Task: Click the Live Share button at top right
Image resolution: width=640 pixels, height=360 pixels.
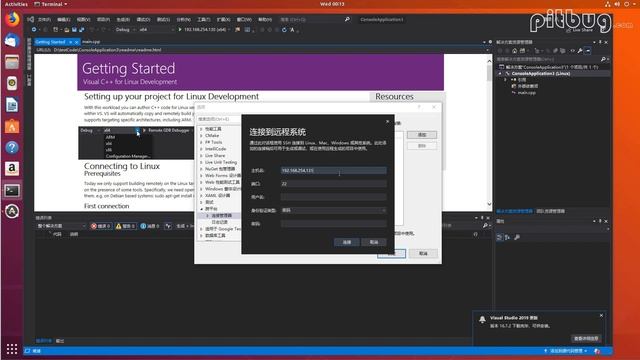Action: point(580,30)
